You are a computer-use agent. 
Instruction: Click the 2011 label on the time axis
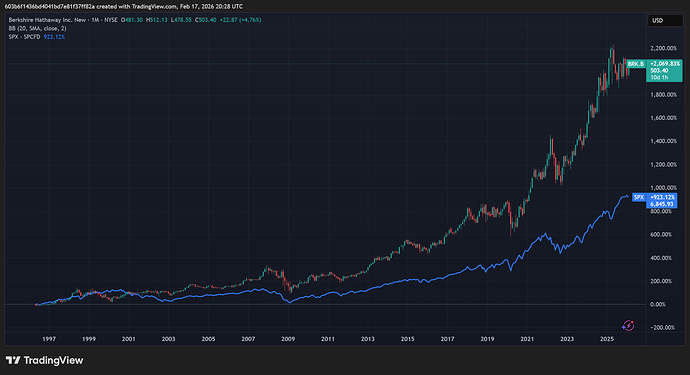[328, 339]
